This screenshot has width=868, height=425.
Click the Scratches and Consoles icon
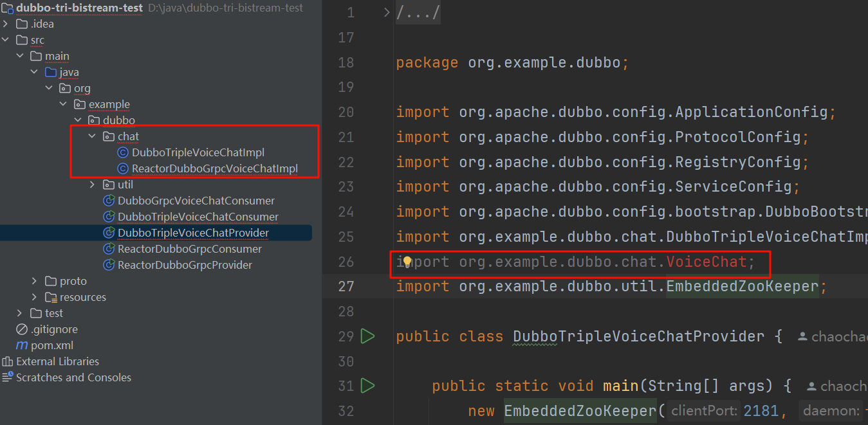[x=8, y=378]
